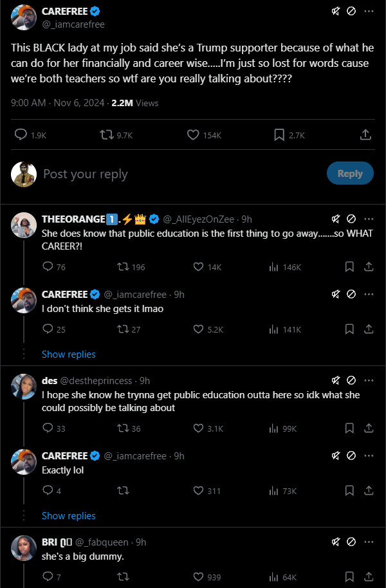Screen dimensions: 386x588
Task: Open BRI's profile picture thumbnail
Action: point(23,547)
